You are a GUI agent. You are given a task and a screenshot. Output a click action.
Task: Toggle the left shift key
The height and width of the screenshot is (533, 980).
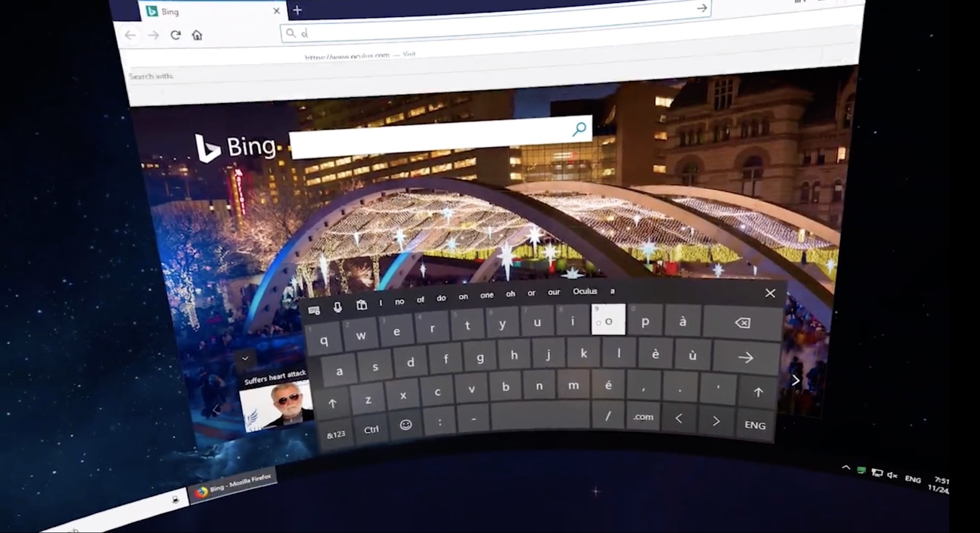click(332, 404)
